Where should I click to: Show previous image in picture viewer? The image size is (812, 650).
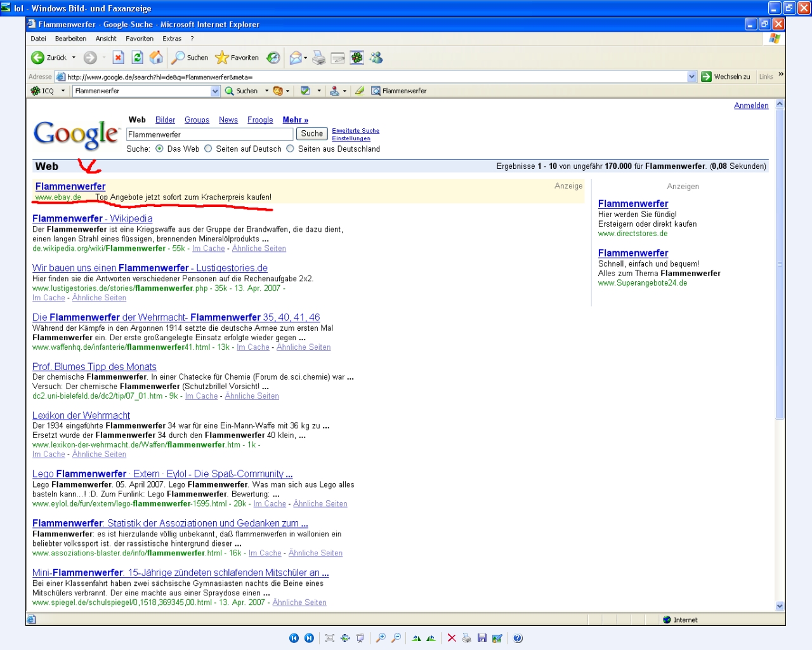click(294, 638)
